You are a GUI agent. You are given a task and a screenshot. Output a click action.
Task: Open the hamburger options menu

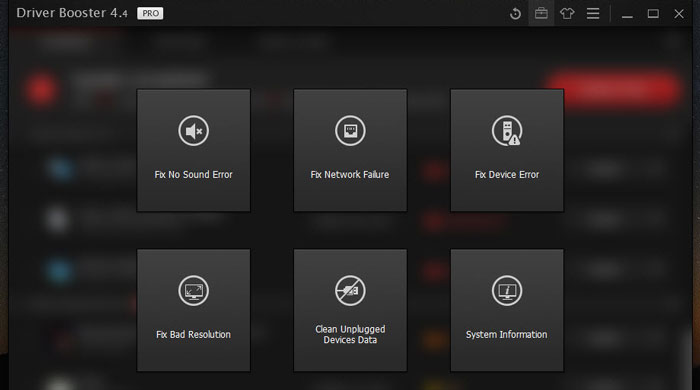point(593,13)
